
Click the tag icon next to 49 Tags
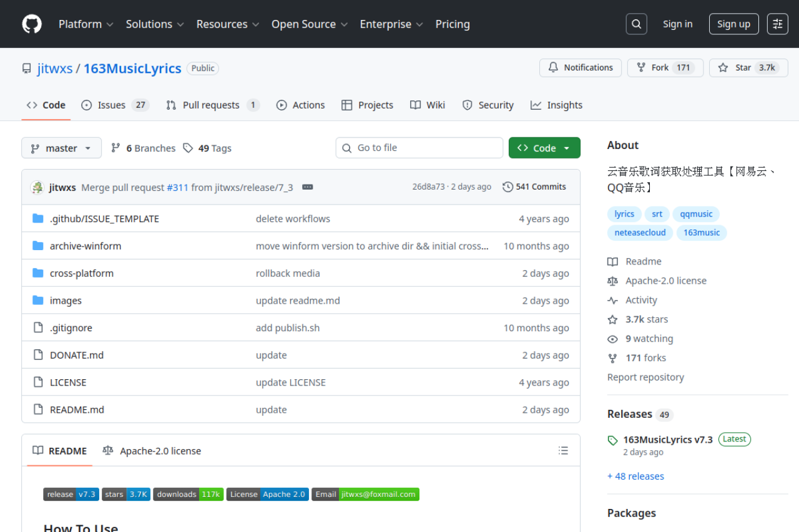188,148
